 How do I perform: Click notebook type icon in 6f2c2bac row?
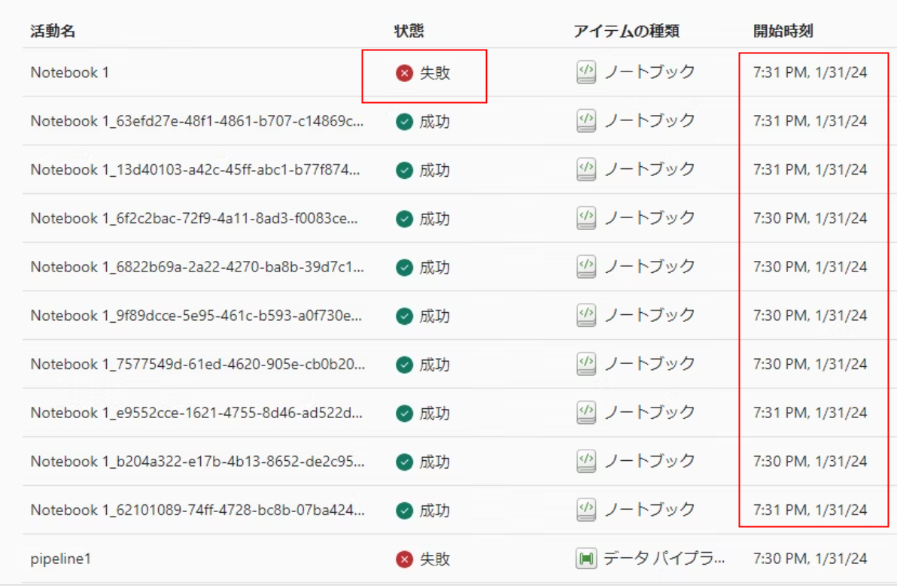(x=586, y=218)
